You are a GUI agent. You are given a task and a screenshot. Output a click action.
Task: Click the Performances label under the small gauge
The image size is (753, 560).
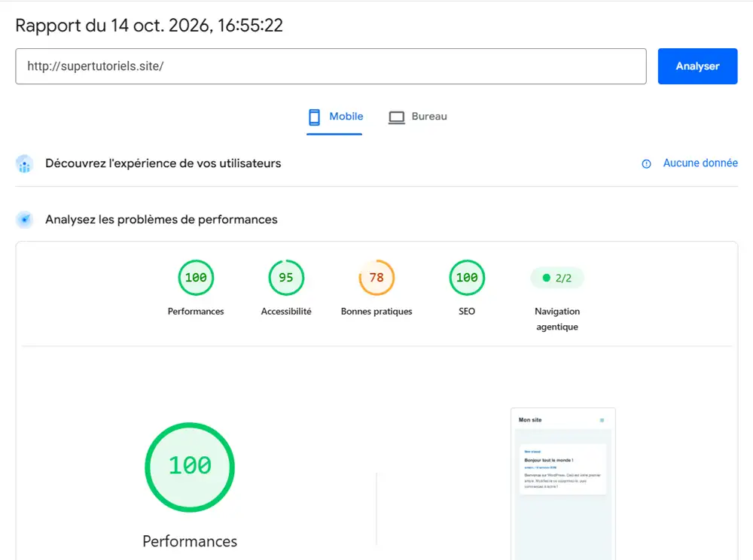(x=196, y=312)
